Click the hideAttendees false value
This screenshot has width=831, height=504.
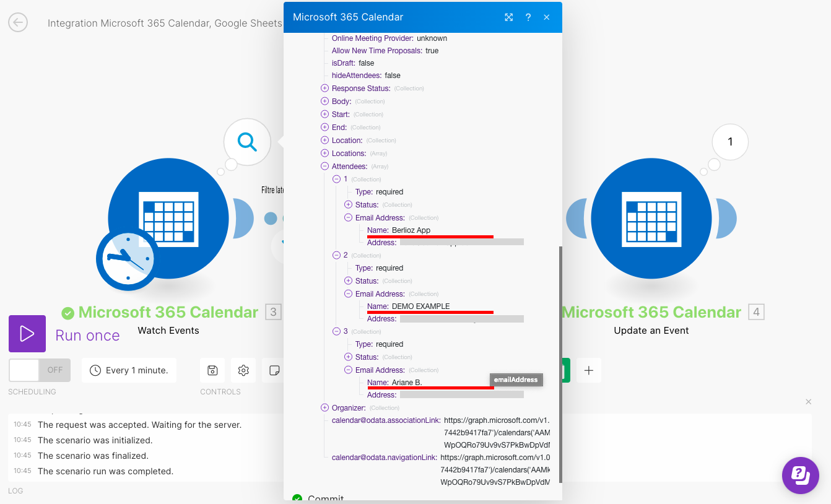point(393,76)
